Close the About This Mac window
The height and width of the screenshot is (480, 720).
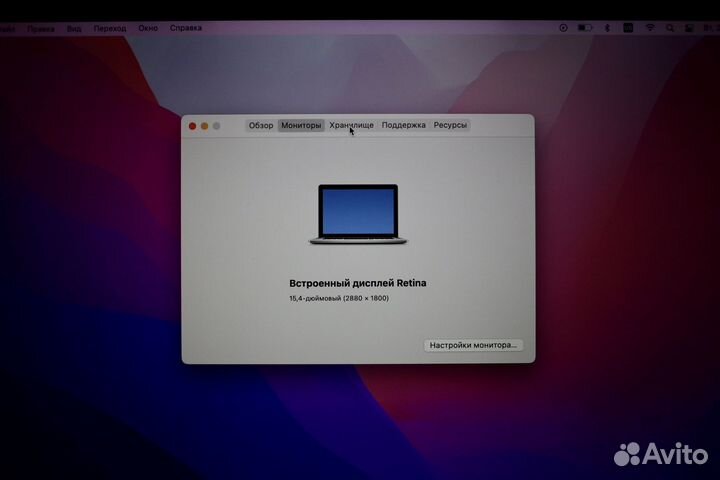(x=192, y=126)
